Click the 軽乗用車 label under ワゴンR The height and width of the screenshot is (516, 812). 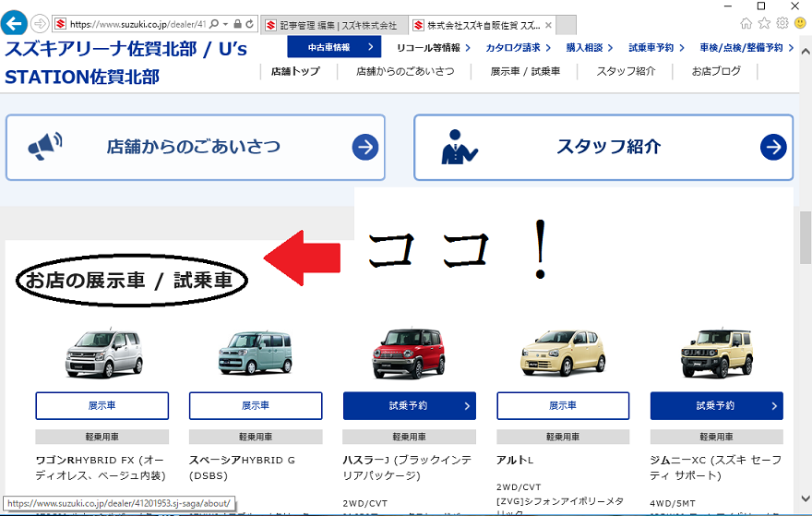[102, 437]
